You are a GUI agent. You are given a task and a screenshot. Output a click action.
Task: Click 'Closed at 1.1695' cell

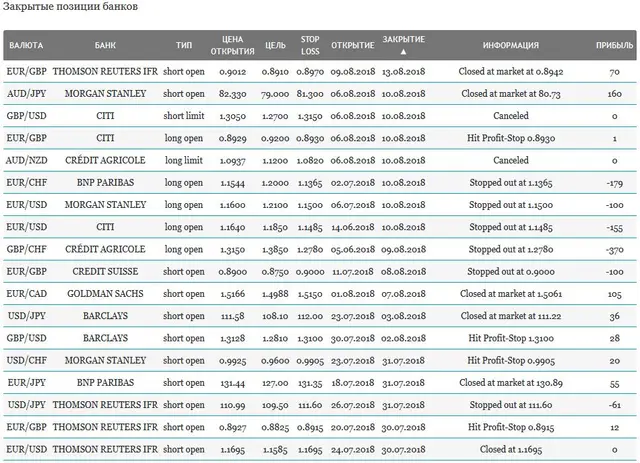511,450
